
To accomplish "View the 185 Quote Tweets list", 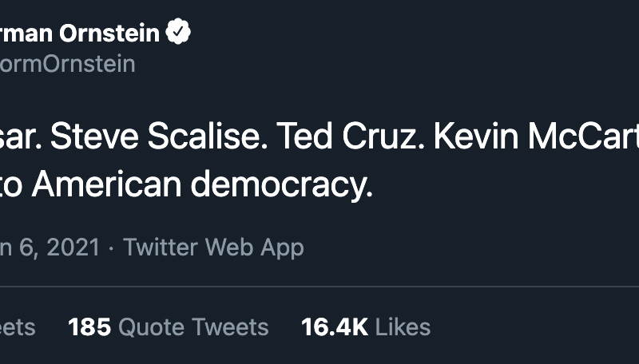I will (x=168, y=326).
